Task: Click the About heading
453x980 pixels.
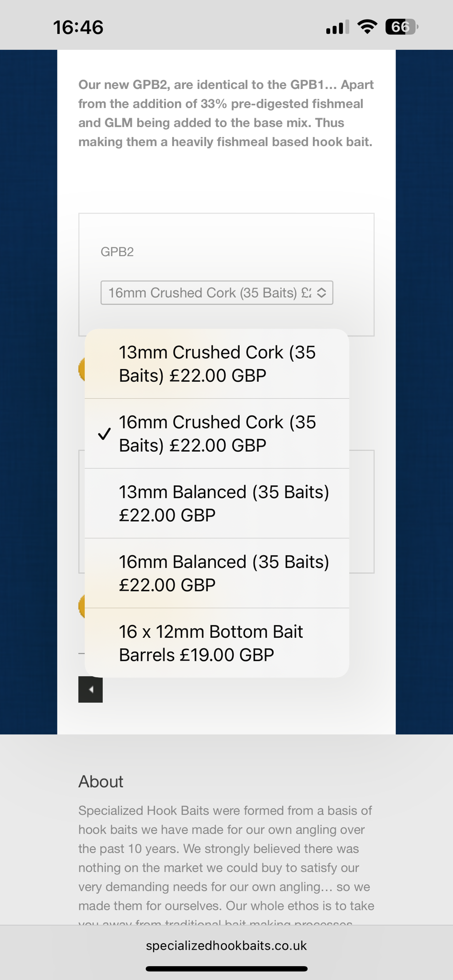Action: coord(101,781)
